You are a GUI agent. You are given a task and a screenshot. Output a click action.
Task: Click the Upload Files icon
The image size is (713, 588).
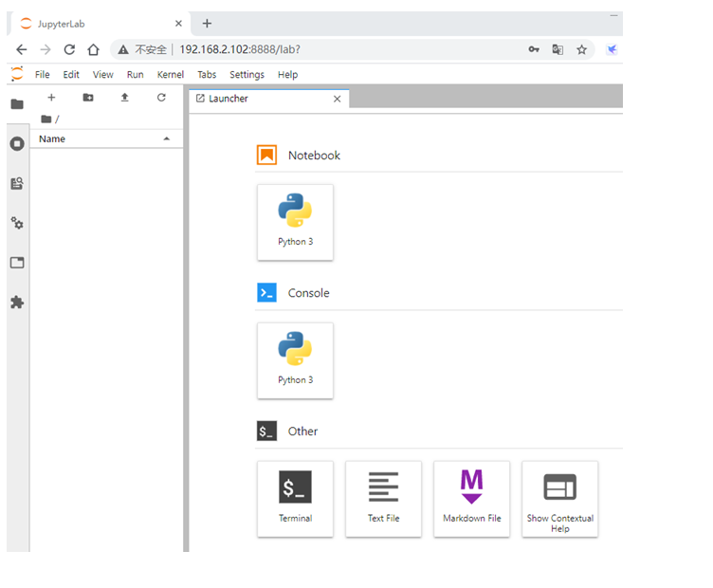124,98
